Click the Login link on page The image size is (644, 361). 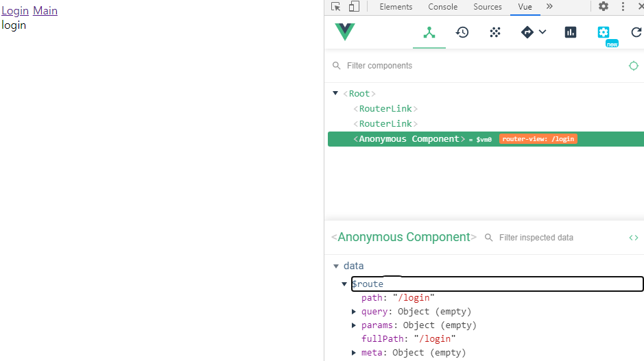click(x=15, y=11)
